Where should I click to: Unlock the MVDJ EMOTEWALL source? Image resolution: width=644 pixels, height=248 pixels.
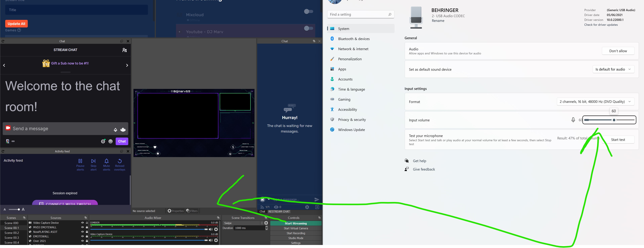[x=87, y=227]
